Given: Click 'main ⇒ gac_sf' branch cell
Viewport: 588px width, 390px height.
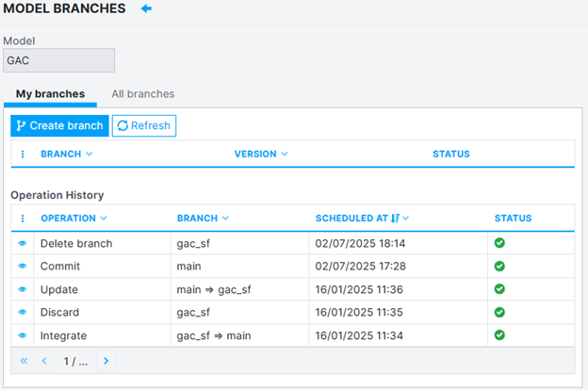Looking at the screenshot, I should (x=240, y=289).
